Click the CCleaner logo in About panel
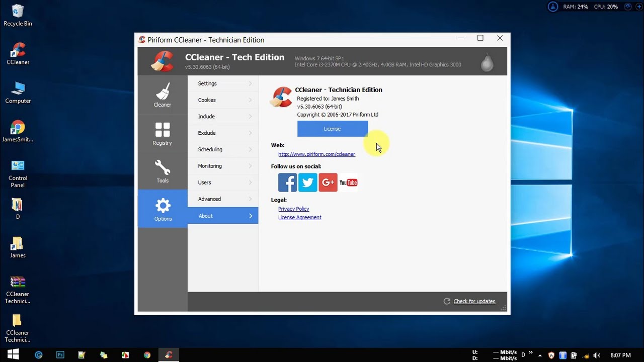 tap(281, 97)
